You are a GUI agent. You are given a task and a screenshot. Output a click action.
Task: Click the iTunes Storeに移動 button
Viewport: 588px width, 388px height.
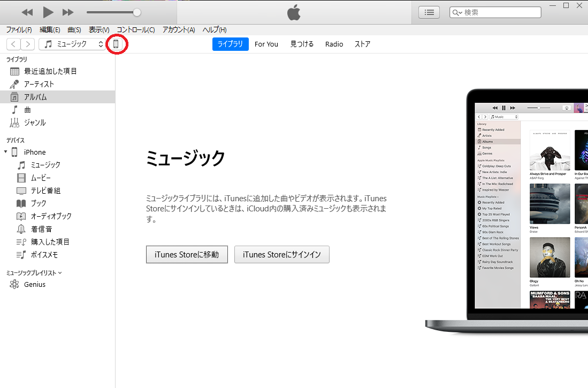click(187, 254)
